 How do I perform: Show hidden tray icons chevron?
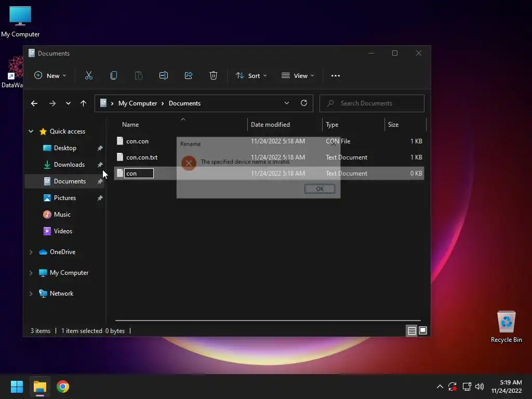tap(440, 387)
